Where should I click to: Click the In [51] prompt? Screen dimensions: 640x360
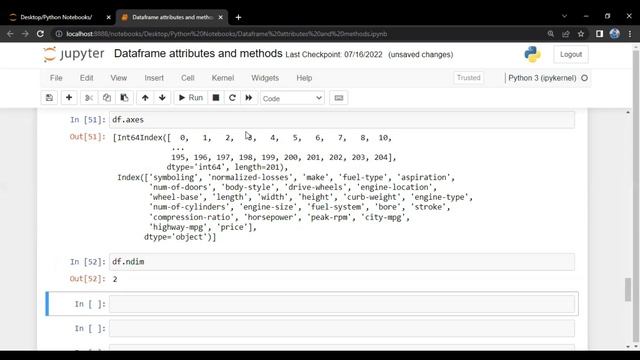[x=88, y=120]
